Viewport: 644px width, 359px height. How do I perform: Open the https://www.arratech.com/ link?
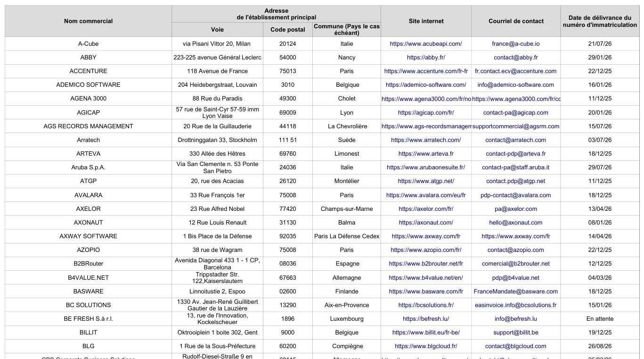(426, 140)
